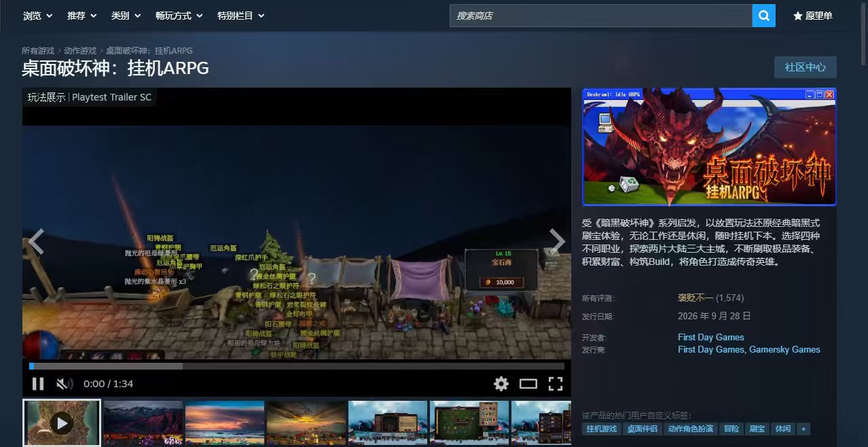868x447 pixels.
Task: Unmute the trailer audio
Action: click(65, 384)
